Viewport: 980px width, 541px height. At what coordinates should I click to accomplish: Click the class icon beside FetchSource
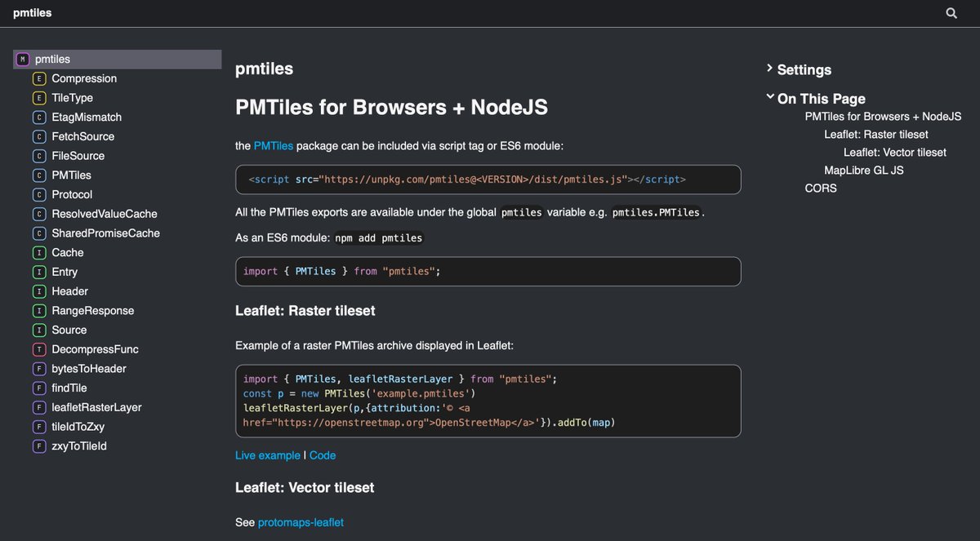(39, 136)
